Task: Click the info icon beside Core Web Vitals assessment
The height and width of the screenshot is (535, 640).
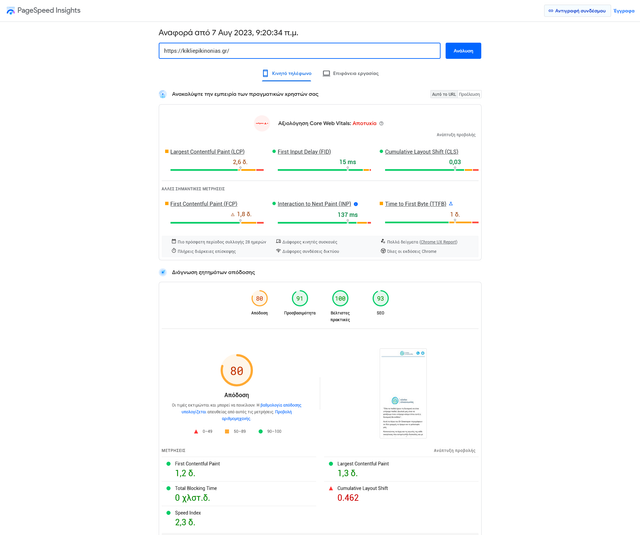Action: pyautogui.click(x=381, y=123)
